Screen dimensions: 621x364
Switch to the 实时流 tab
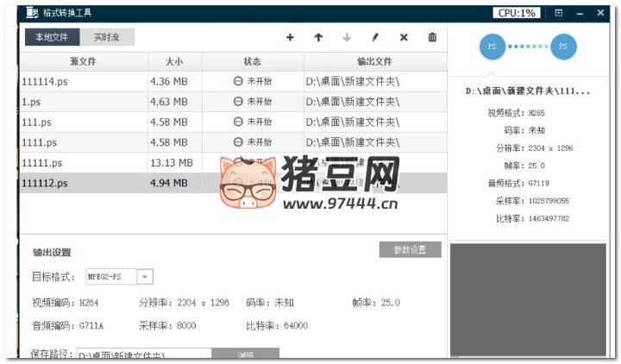coord(107,37)
